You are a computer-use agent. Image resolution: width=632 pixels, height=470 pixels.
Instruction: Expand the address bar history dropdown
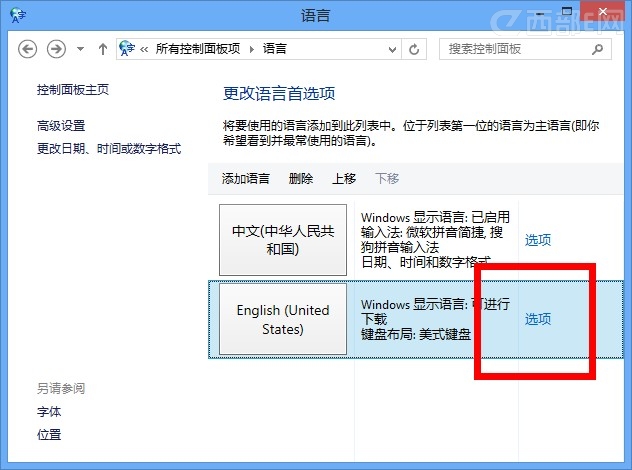coord(393,49)
